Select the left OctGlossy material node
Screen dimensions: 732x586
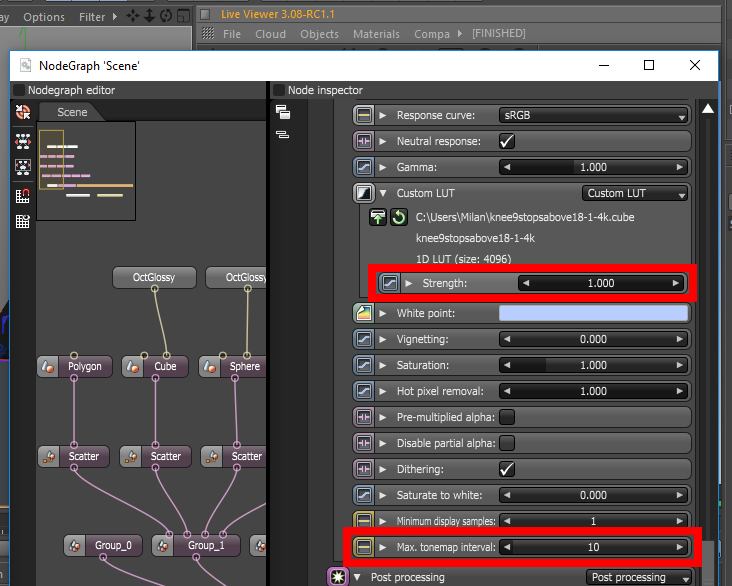154,277
